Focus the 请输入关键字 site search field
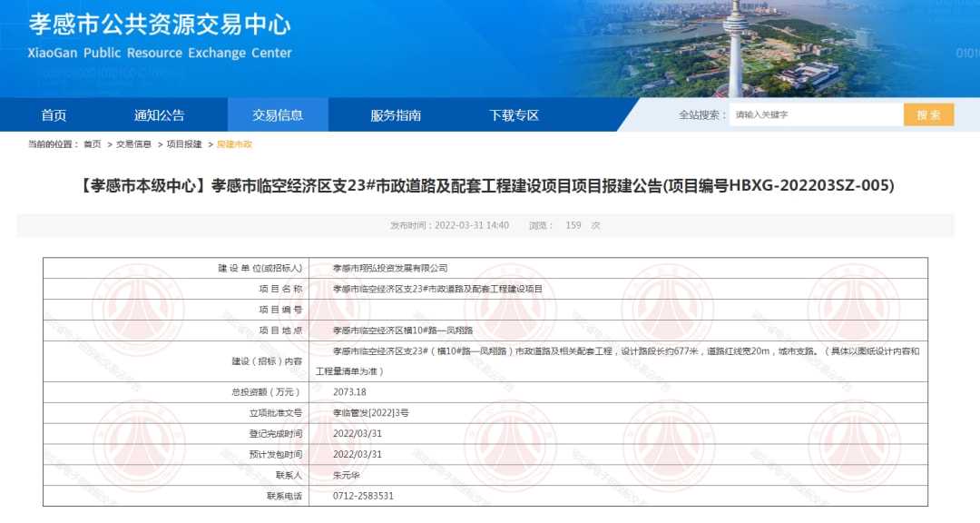This screenshot has height=523, width=980. point(817,114)
